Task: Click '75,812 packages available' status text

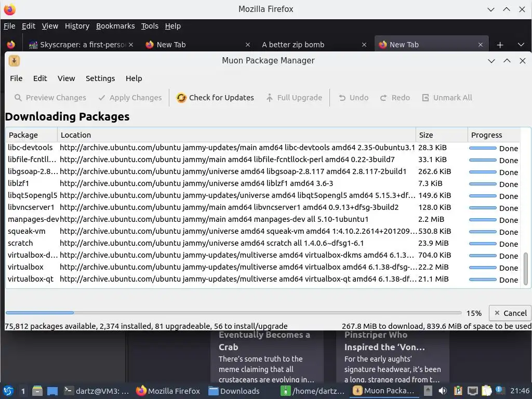Action: click(x=50, y=326)
